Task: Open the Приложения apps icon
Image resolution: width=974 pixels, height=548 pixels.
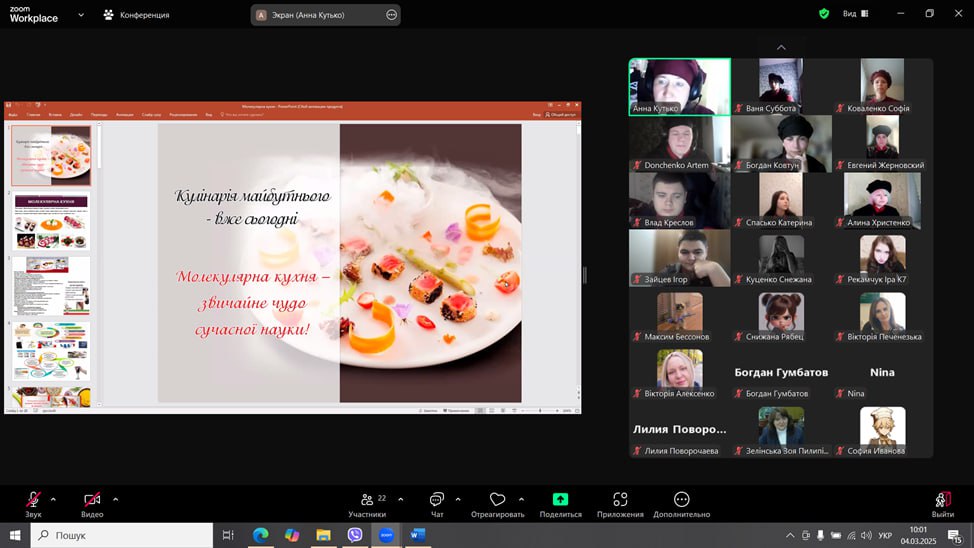Action: coord(620,500)
